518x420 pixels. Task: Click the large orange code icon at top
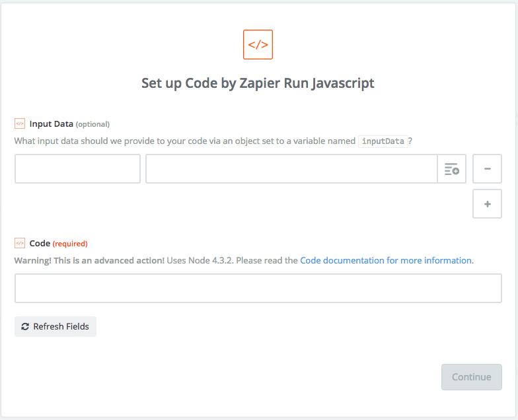tap(258, 45)
